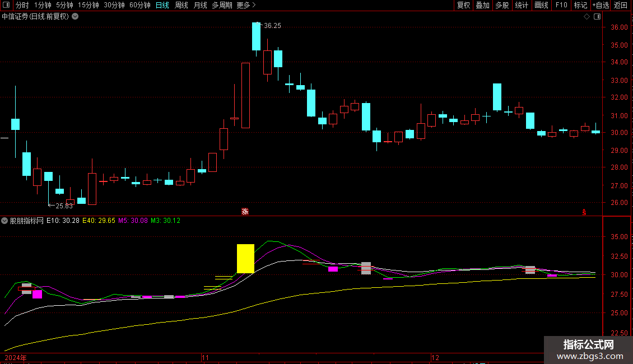This screenshot has width=633, height=364.
Task: Click the tall red candle below 36.25
Action: (x=245, y=96)
